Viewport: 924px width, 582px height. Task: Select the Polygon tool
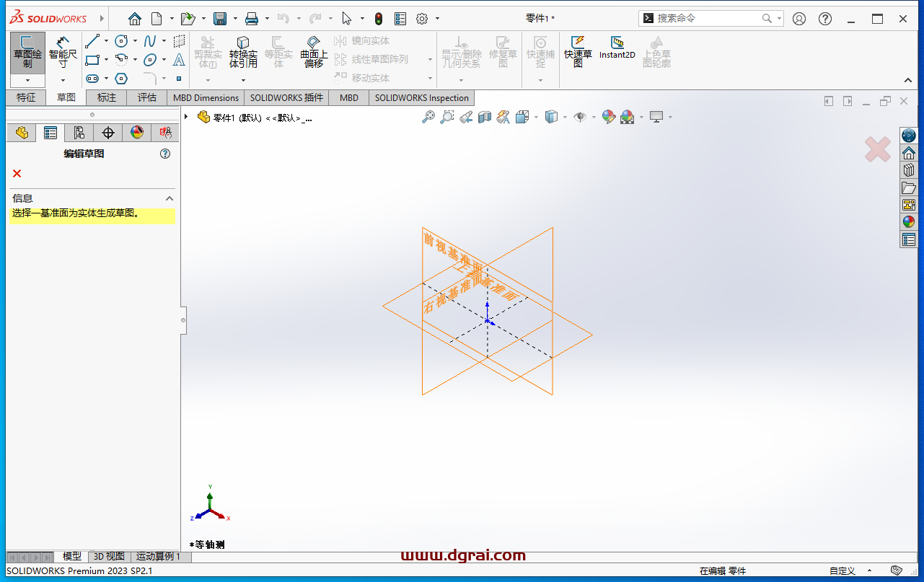(121, 79)
